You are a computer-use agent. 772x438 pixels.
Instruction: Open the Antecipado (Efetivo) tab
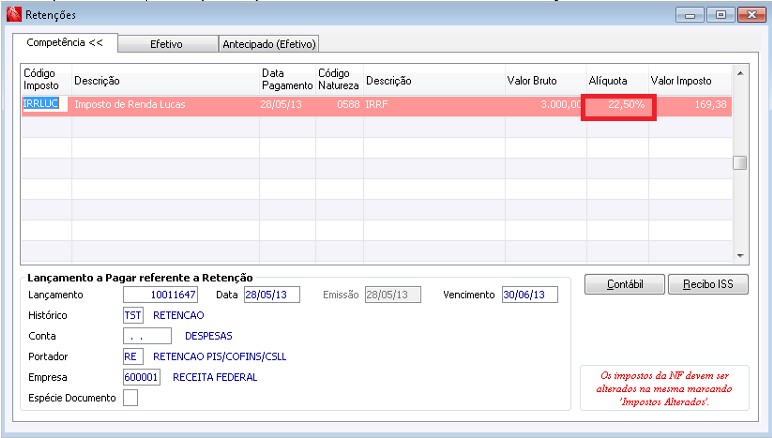coord(268,44)
